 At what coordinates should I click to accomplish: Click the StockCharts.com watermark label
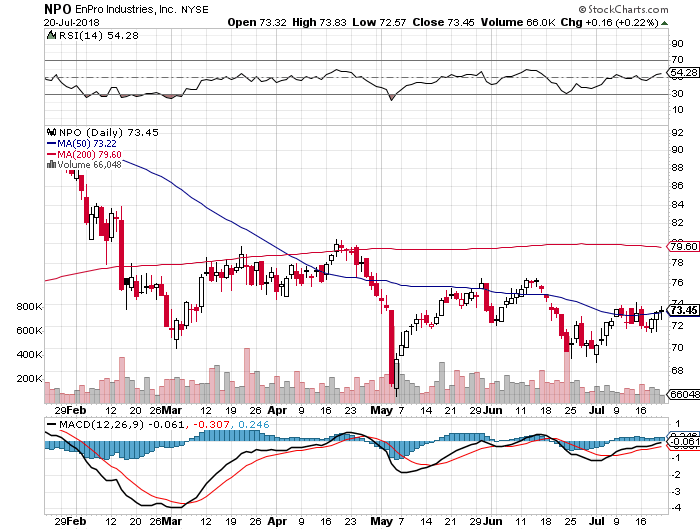pyautogui.click(x=623, y=9)
